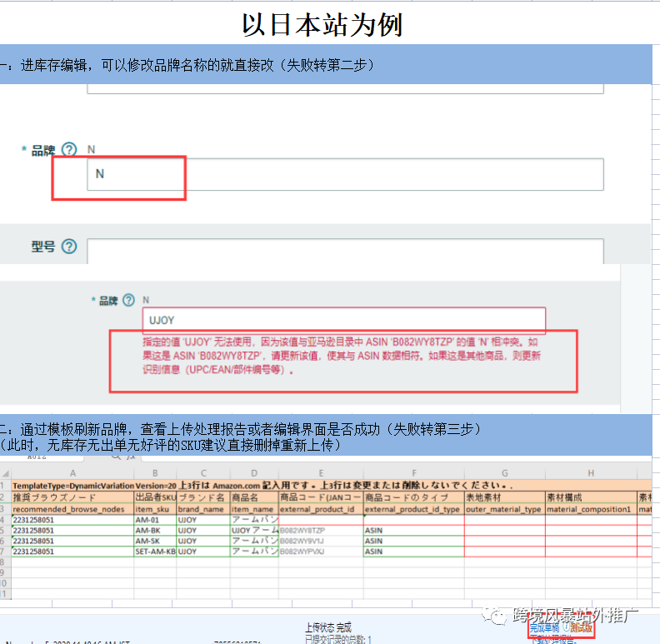Screen dimensions: 660x644
Task: Click info icon next to 完成草稿
Action: (566, 627)
